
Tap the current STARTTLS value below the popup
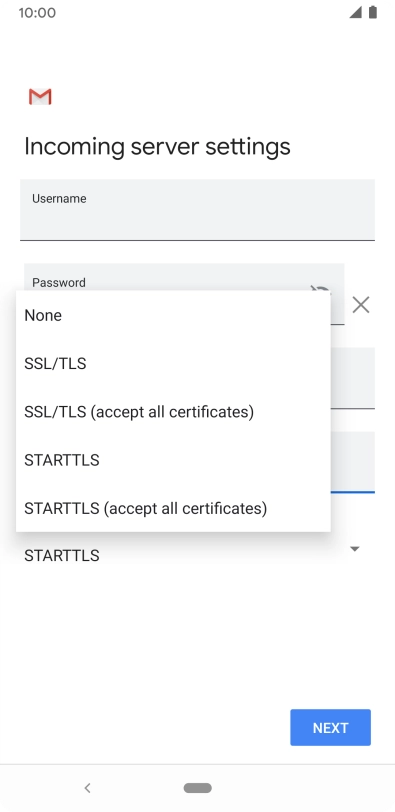(62, 555)
